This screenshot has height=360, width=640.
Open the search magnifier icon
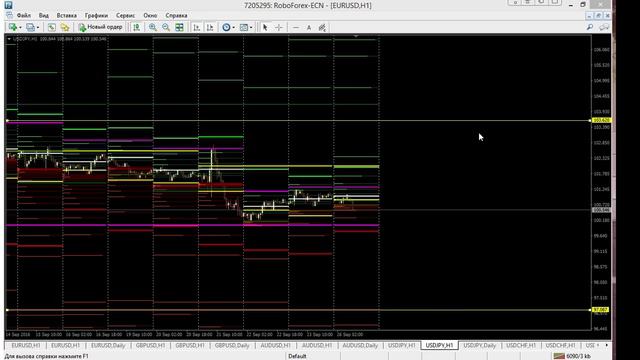pos(590,27)
